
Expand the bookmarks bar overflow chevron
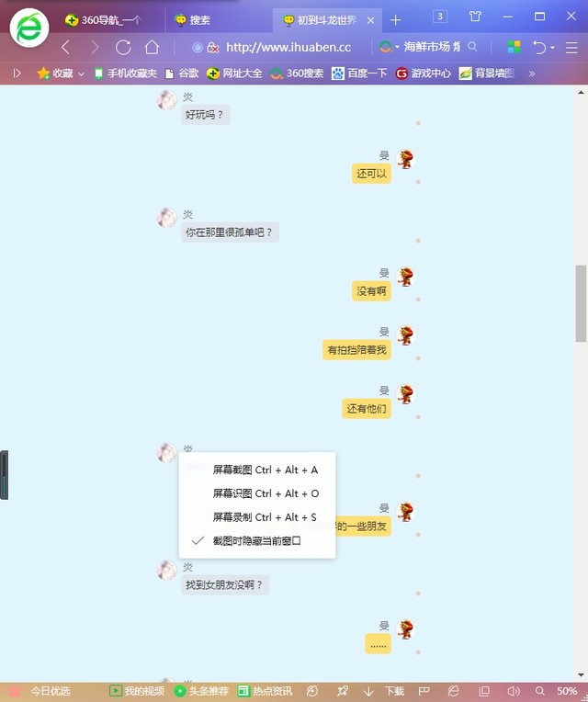click(x=531, y=74)
